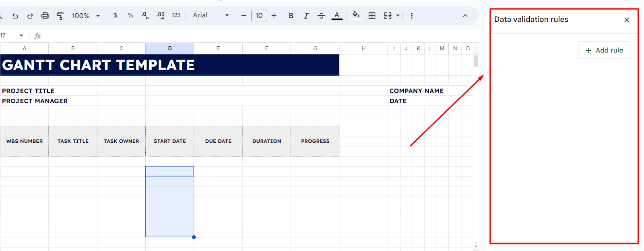The width and height of the screenshot is (644, 251).
Task: Decrease decimal places
Action: [145, 15]
